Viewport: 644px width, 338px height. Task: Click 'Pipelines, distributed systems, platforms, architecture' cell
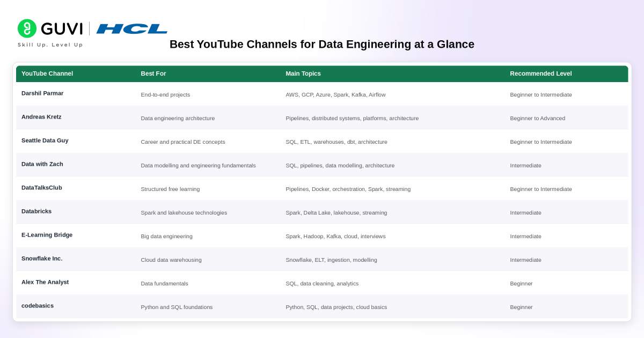352,119
